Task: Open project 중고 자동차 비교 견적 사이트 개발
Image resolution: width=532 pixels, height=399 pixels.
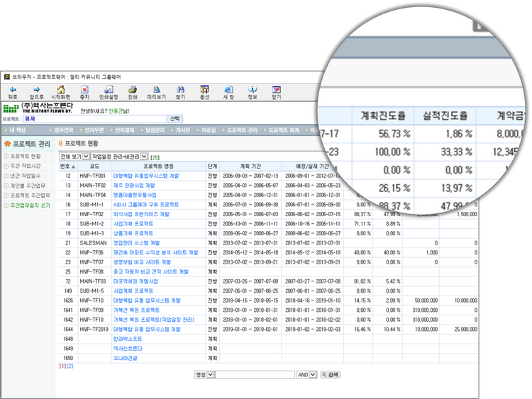Action: (x=151, y=272)
